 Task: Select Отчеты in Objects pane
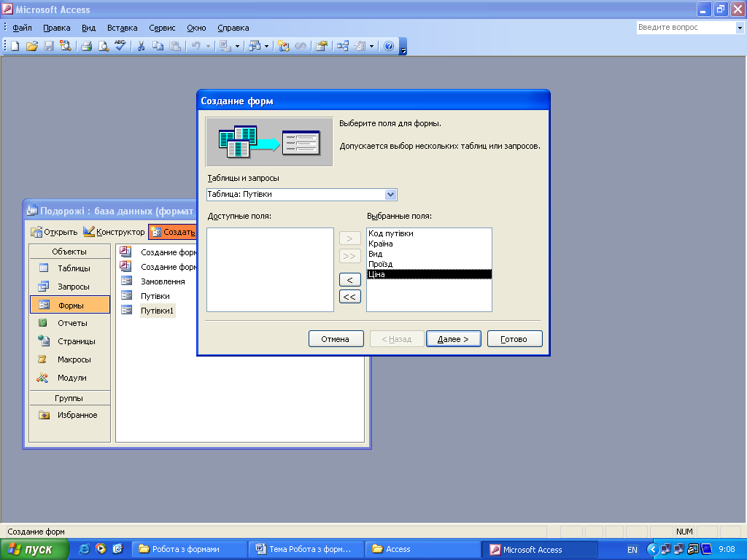click(69, 323)
